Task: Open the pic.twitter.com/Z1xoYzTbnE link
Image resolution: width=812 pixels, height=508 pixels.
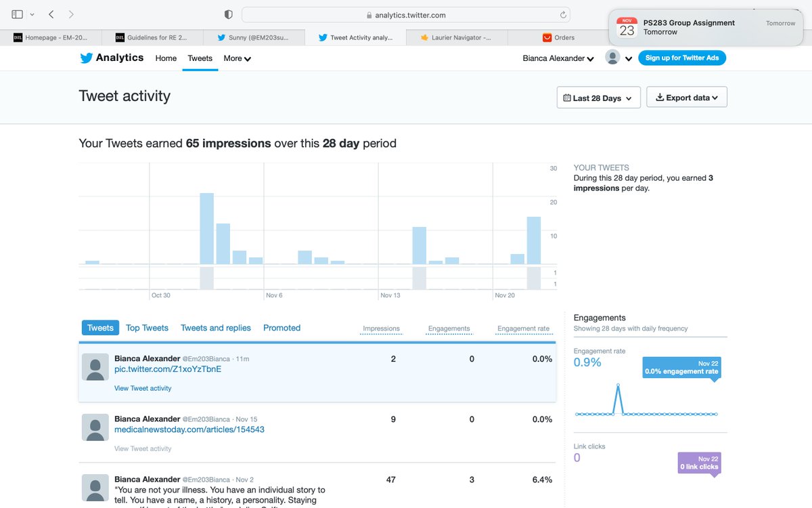Action: [168, 369]
